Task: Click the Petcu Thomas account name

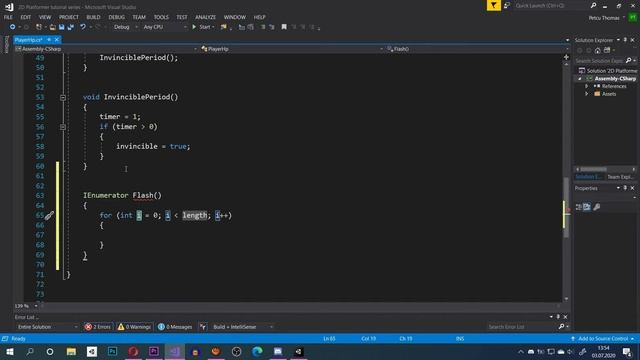Action: pyautogui.click(x=604, y=18)
